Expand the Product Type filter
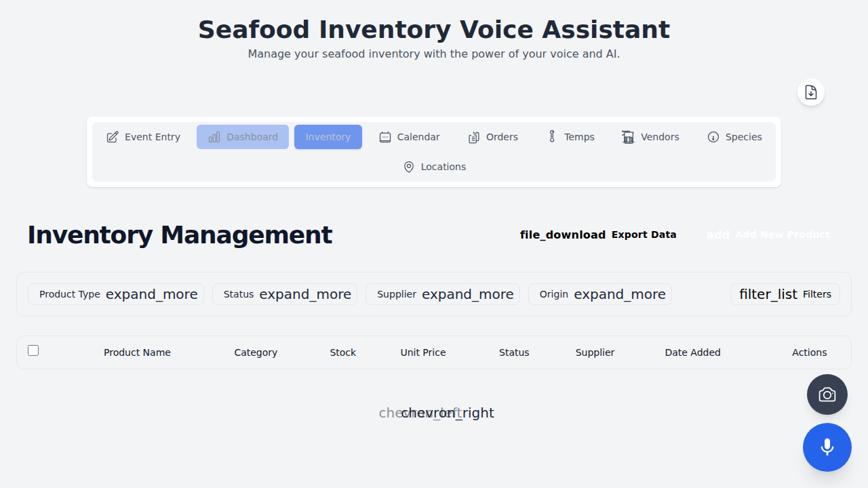This screenshot has height=488, width=868. click(115, 293)
